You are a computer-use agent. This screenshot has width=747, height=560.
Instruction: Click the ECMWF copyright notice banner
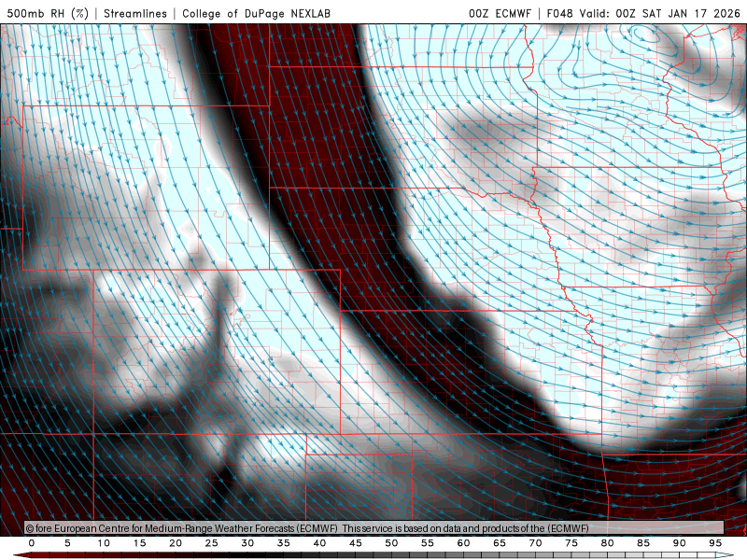374,527
